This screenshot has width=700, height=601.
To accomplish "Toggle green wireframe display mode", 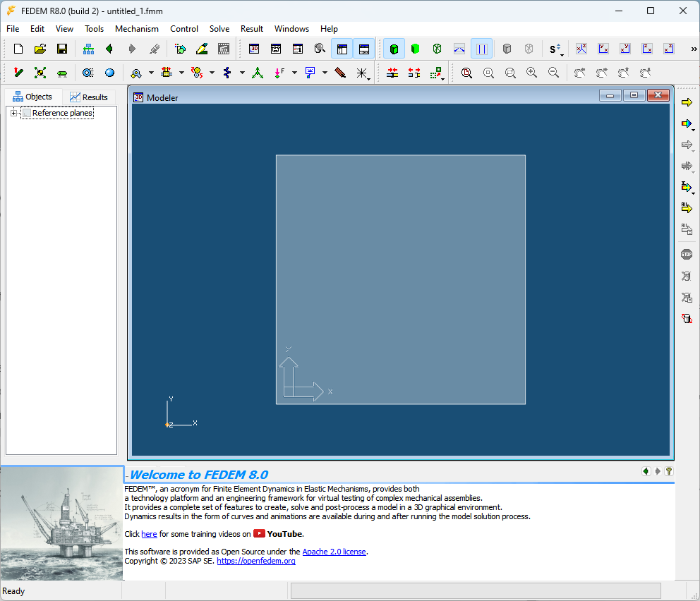I will [437, 49].
